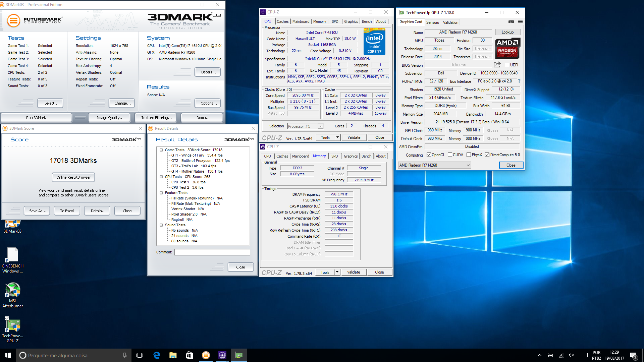The height and width of the screenshot is (362, 644).
Task: Click Save As in 3DMark Score window
Action: [x=38, y=211]
